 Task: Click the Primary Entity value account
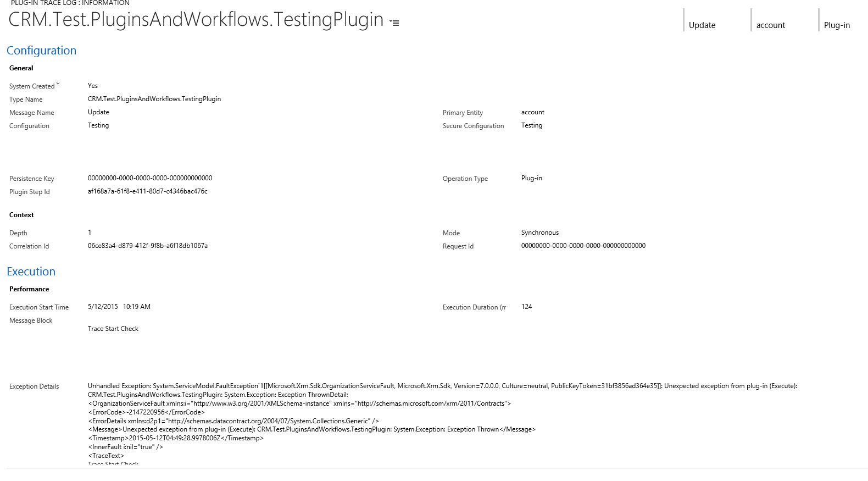[x=533, y=112]
